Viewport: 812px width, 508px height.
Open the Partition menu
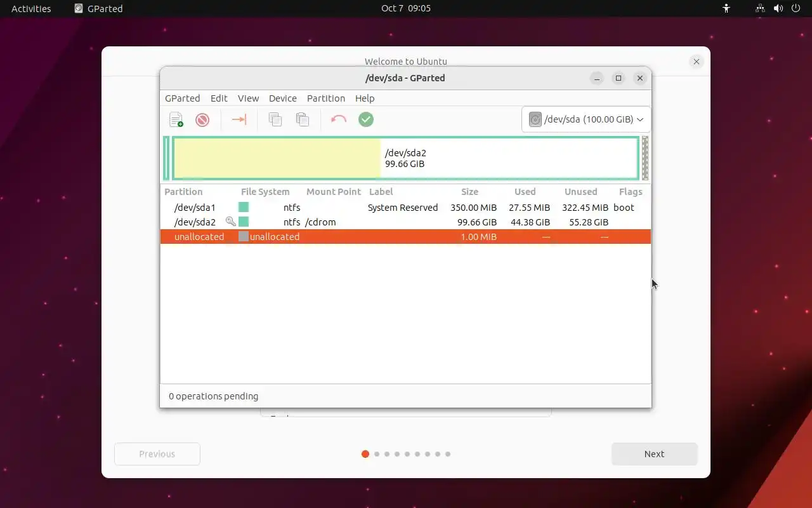(x=326, y=98)
